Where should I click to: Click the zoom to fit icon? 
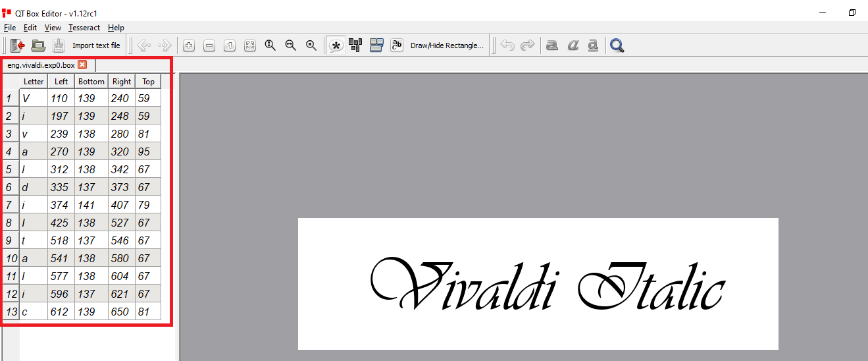pyautogui.click(x=250, y=45)
